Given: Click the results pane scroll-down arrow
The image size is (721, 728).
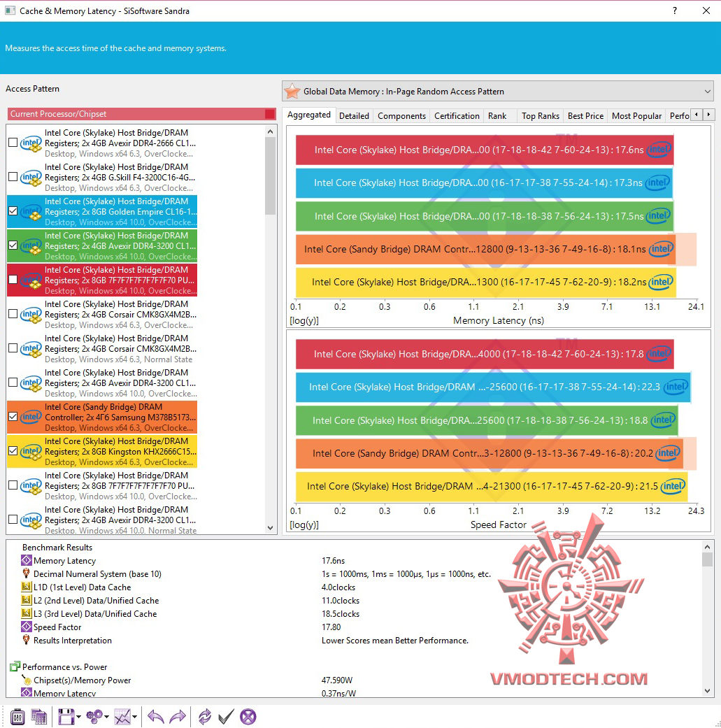Looking at the screenshot, I should [707, 691].
